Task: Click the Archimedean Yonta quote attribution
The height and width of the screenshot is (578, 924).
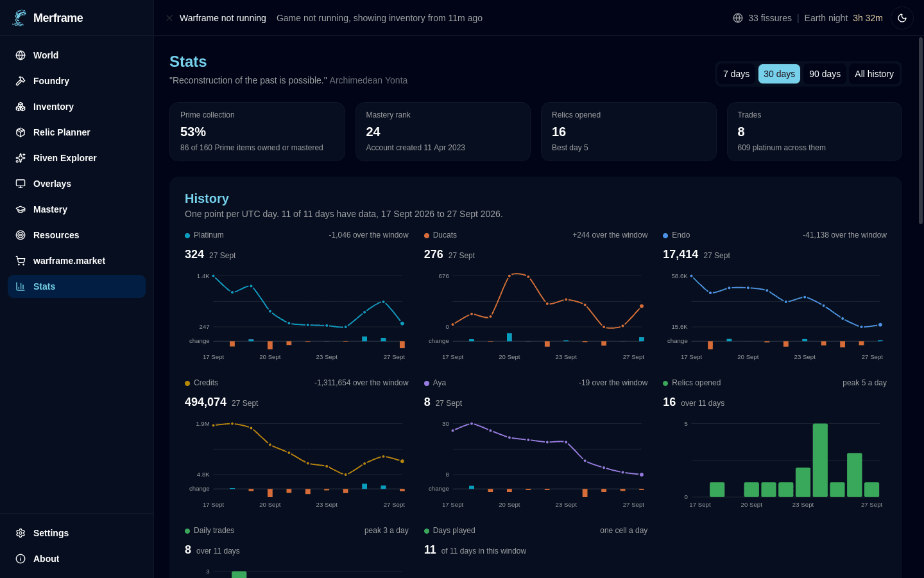Action: 368,80
